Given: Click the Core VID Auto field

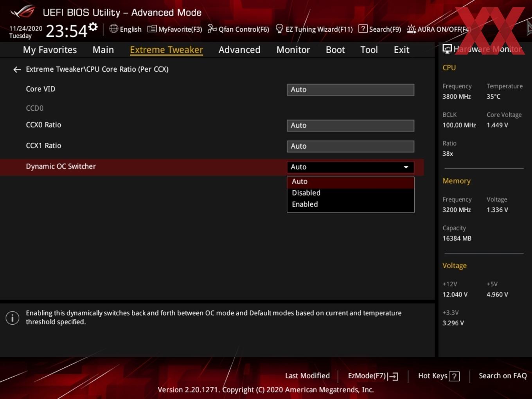Looking at the screenshot, I should [x=350, y=90].
